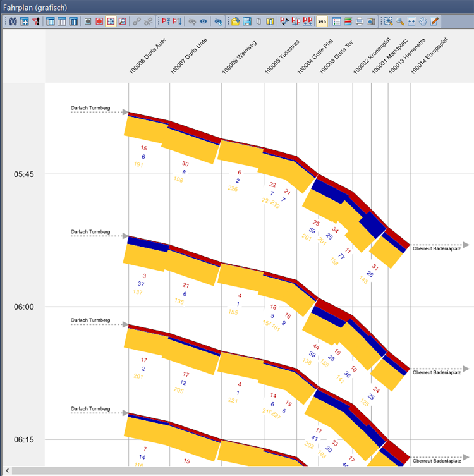Click the magnifier zoom icon
474x476 pixels.
(x=399, y=21)
